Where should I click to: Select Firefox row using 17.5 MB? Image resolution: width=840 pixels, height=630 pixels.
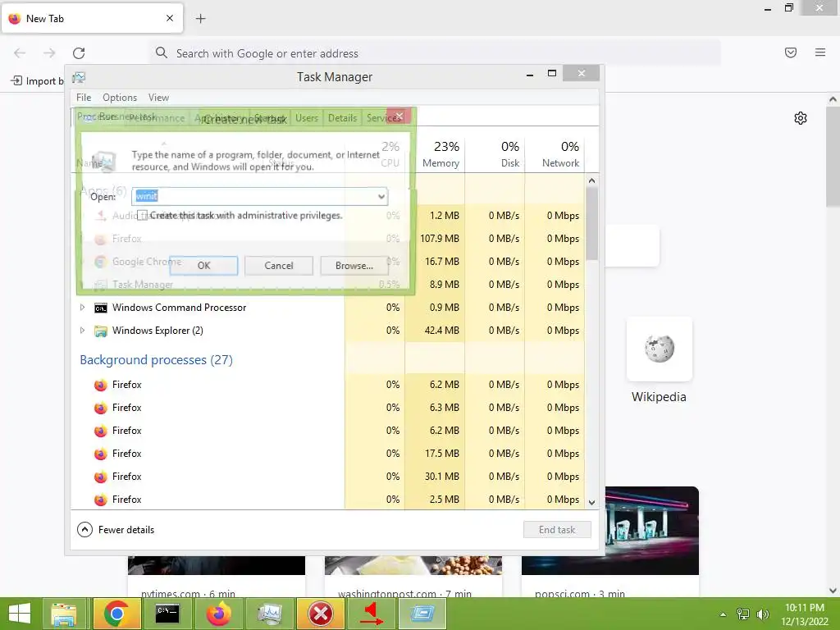click(328, 454)
